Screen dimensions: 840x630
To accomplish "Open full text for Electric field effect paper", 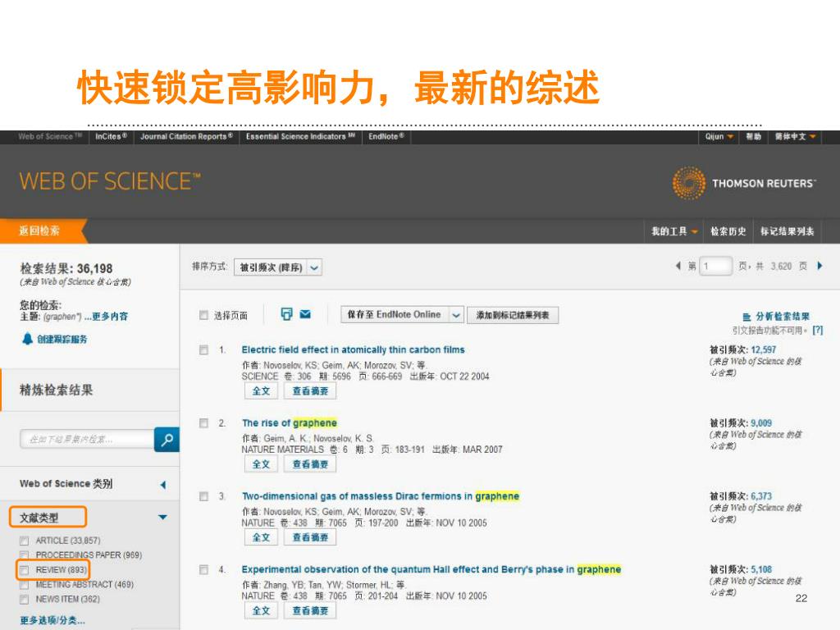I will 261,391.
